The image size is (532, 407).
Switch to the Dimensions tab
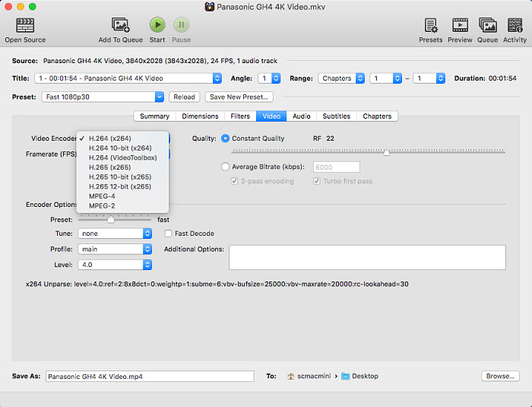(x=200, y=116)
